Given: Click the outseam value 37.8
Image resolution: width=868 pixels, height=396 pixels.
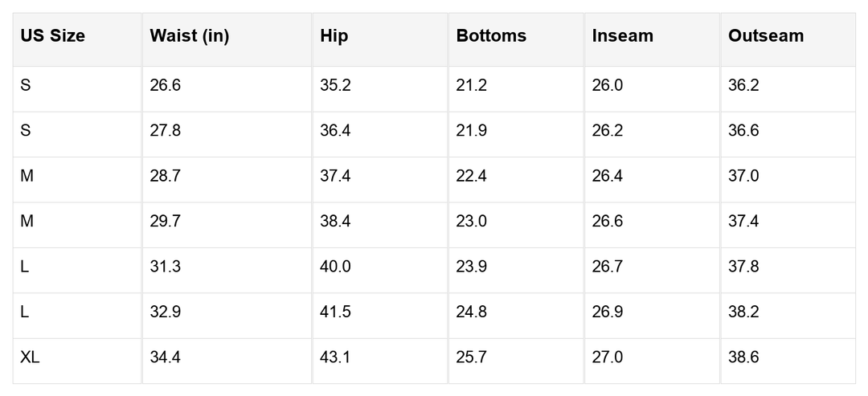Looking at the screenshot, I should click(x=743, y=267).
